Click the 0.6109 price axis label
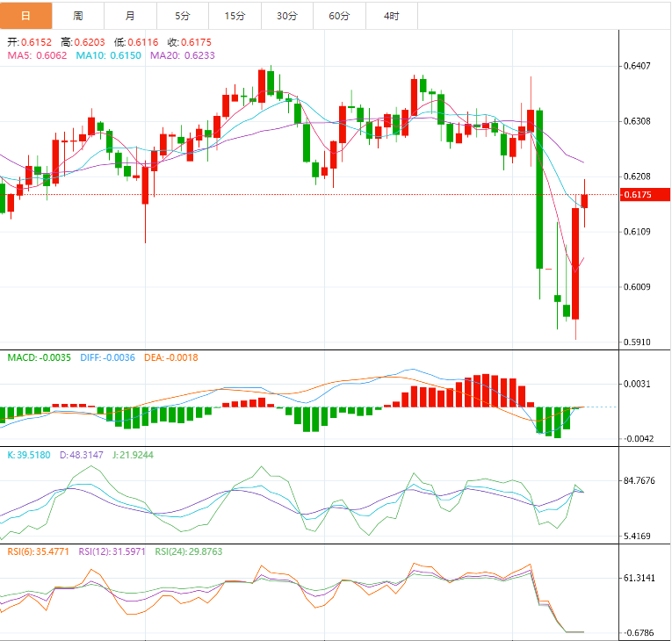The width and height of the screenshot is (672, 641). pyautogui.click(x=637, y=232)
